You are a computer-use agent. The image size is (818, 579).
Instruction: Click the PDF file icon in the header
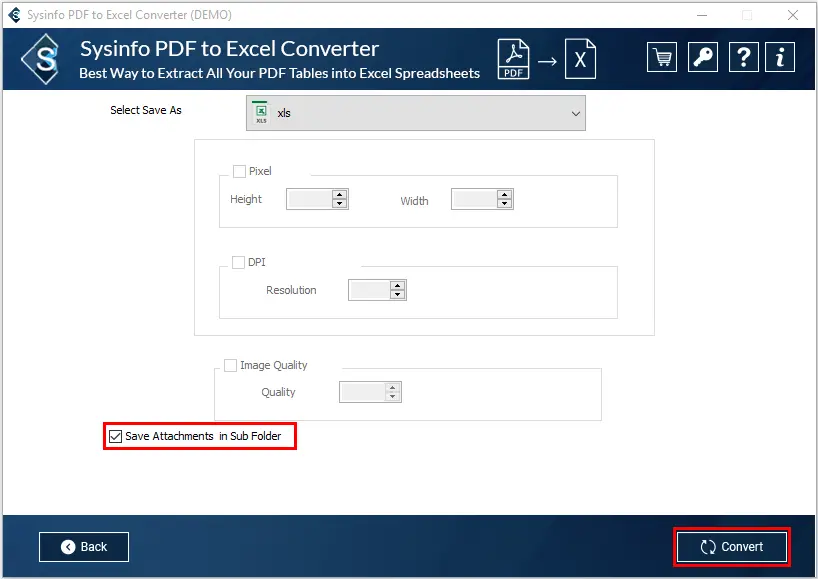[513, 58]
